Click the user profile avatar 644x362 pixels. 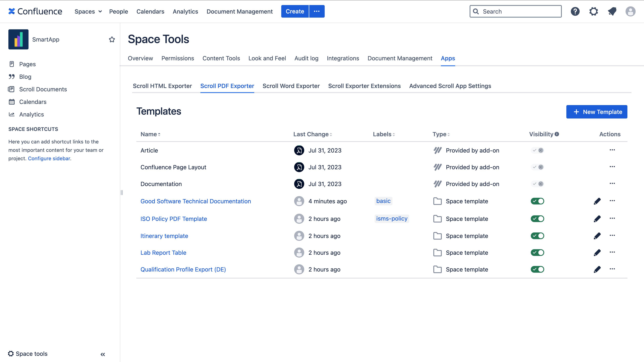(630, 12)
